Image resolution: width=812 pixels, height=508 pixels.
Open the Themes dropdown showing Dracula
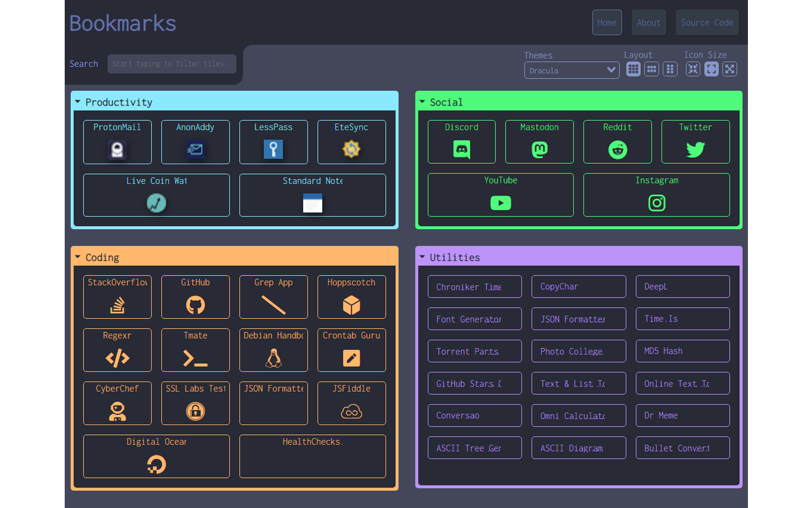pos(572,70)
